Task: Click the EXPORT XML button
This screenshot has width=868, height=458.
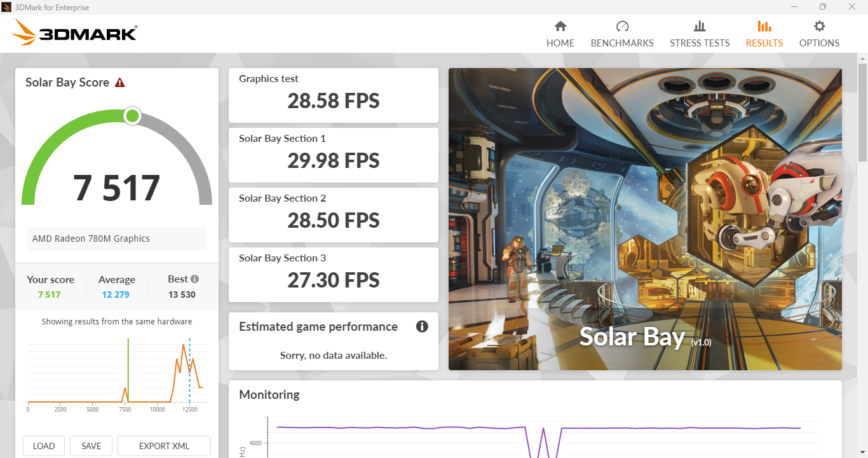Action: point(164,446)
